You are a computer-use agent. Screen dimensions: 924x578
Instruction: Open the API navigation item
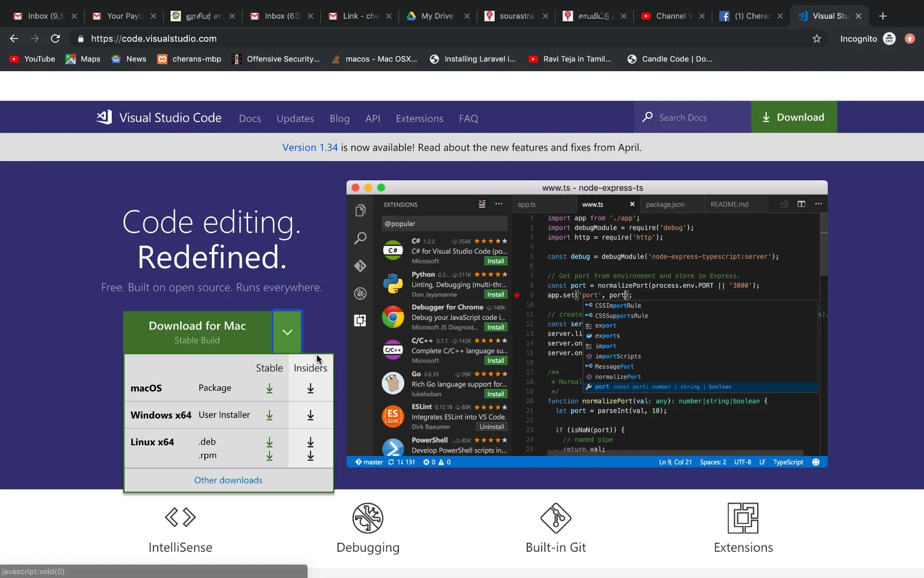pyautogui.click(x=373, y=118)
